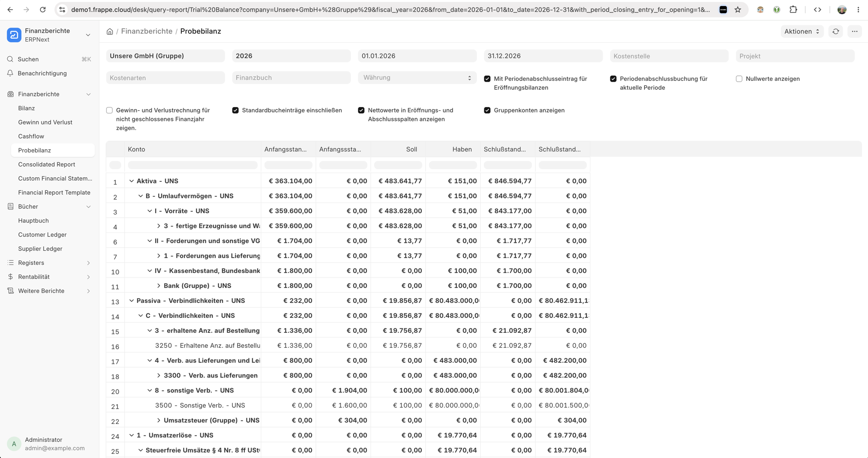This screenshot has height=458, width=868.
Task: Open the Währung dropdown
Action: [x=417, y=78]
